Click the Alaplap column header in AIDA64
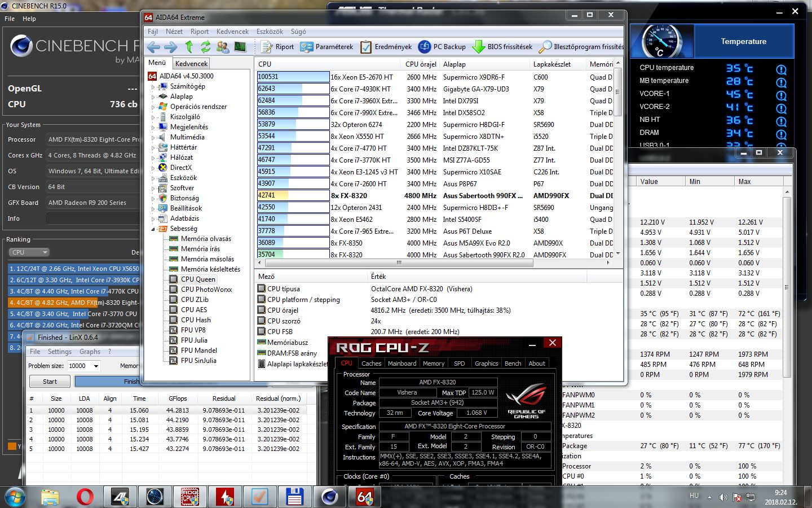This screenshot has height=508, width=812. coord(484,64)
